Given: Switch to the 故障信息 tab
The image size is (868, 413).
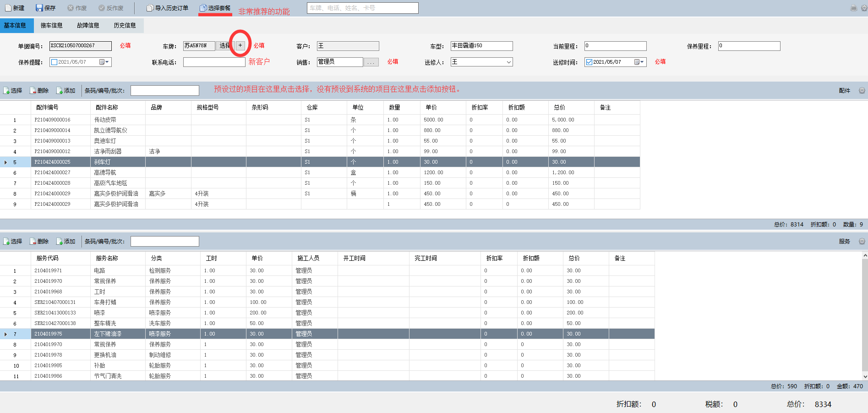Looking at the screenshot, I should [88, 25].
